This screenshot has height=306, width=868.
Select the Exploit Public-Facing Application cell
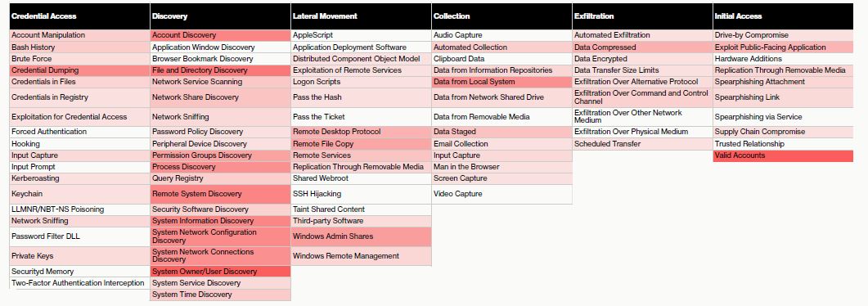coord(783,47)
